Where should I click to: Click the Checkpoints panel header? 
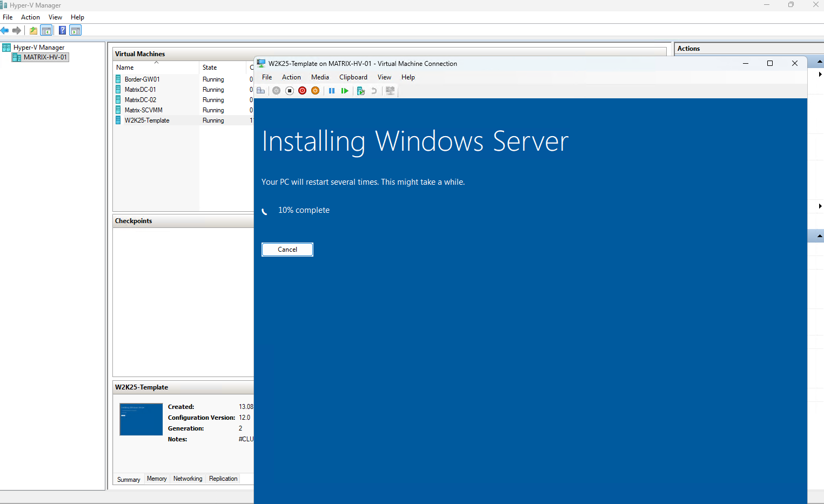[x=183, y=221]
